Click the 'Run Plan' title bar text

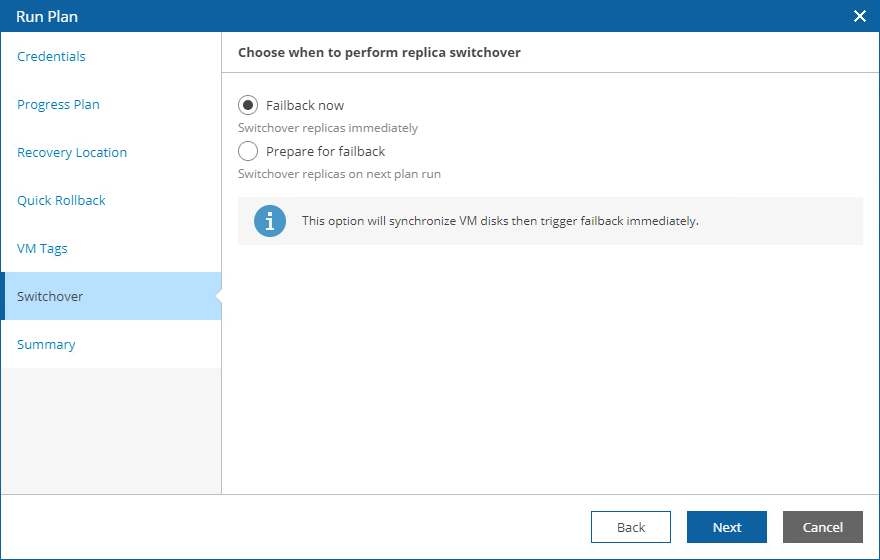pyautogui.click(x=47, y=16)
